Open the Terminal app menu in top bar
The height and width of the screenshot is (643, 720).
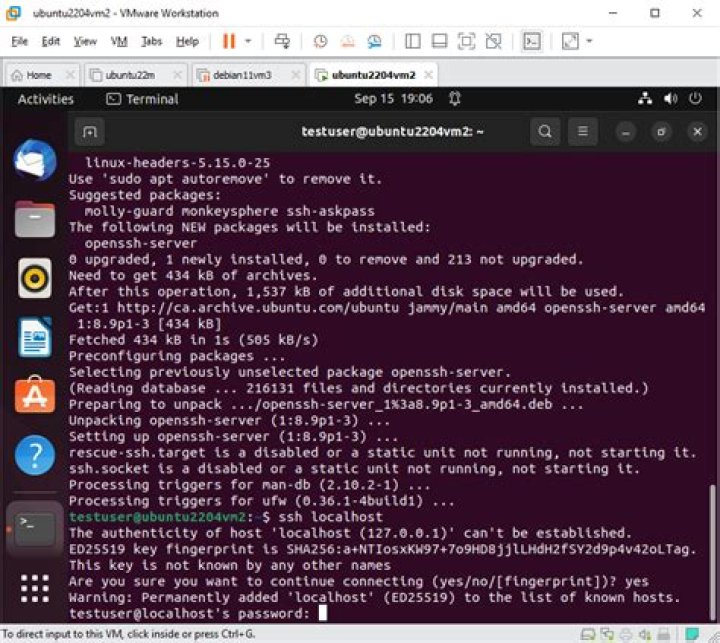[x=142, y=99]
